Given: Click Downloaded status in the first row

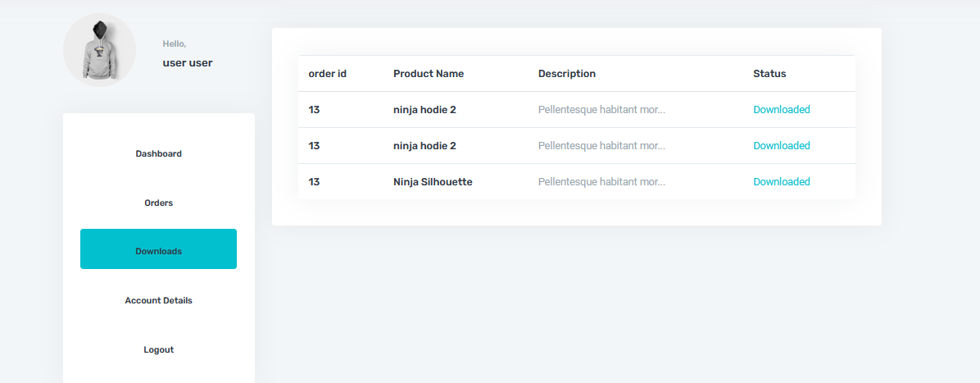Looking at the screenshot, I should 782,110.
